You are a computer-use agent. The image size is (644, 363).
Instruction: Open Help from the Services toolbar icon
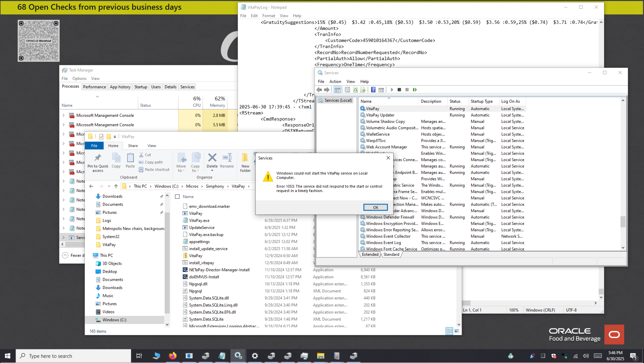[373, 90]
